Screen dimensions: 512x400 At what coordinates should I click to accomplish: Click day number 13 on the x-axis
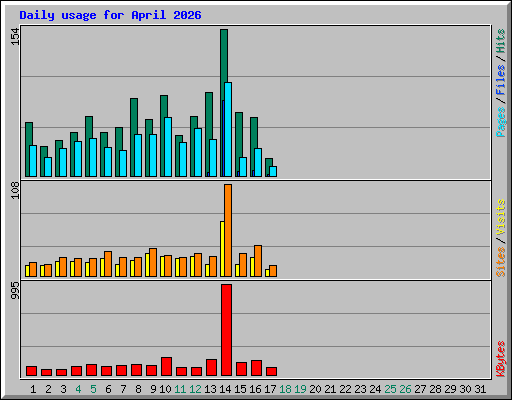point(210,389)
